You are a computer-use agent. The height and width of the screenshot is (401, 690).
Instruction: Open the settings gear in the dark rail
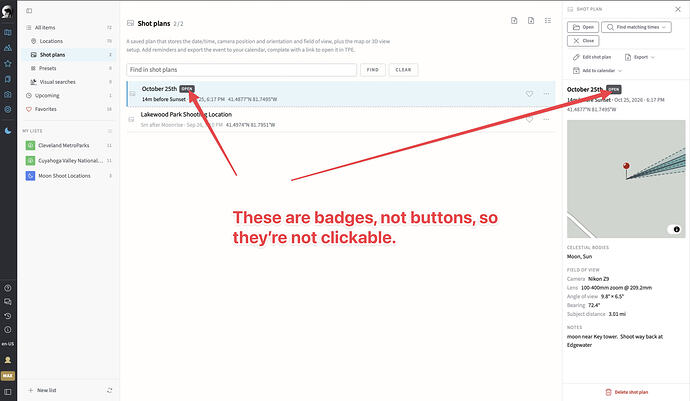click(8, 110)
